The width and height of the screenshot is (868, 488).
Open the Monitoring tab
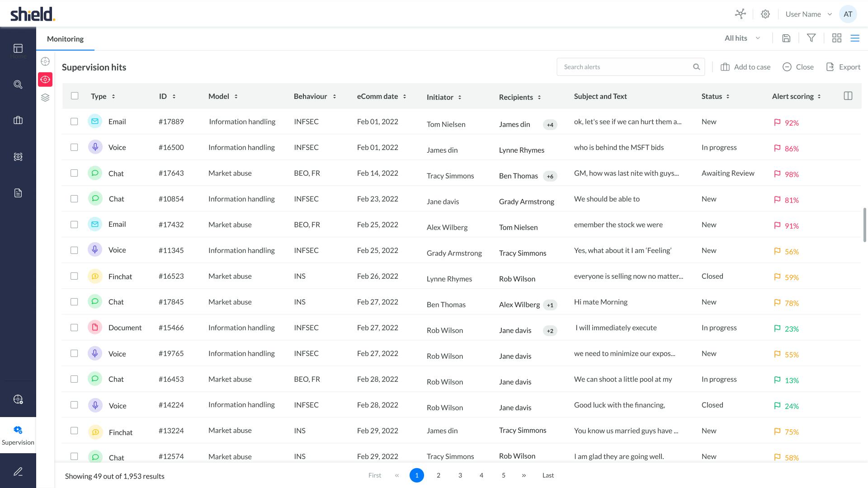pyautogui.click(x=65, y=39)
